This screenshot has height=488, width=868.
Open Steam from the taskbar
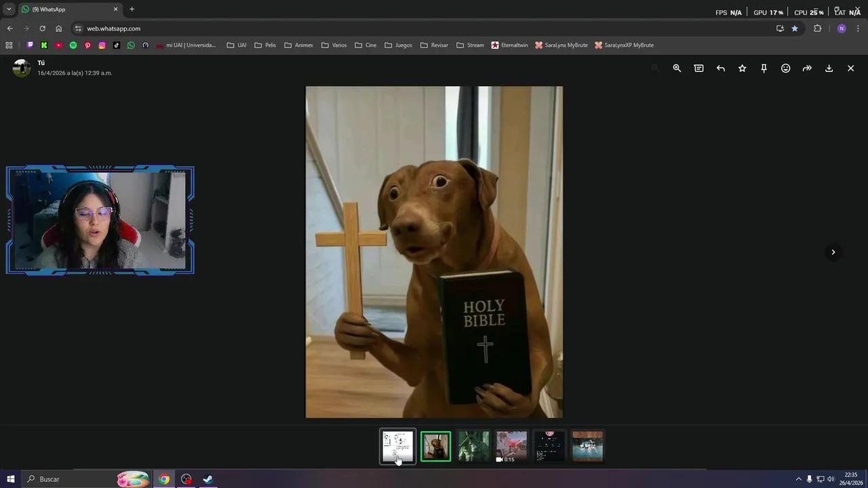point(208,479)
